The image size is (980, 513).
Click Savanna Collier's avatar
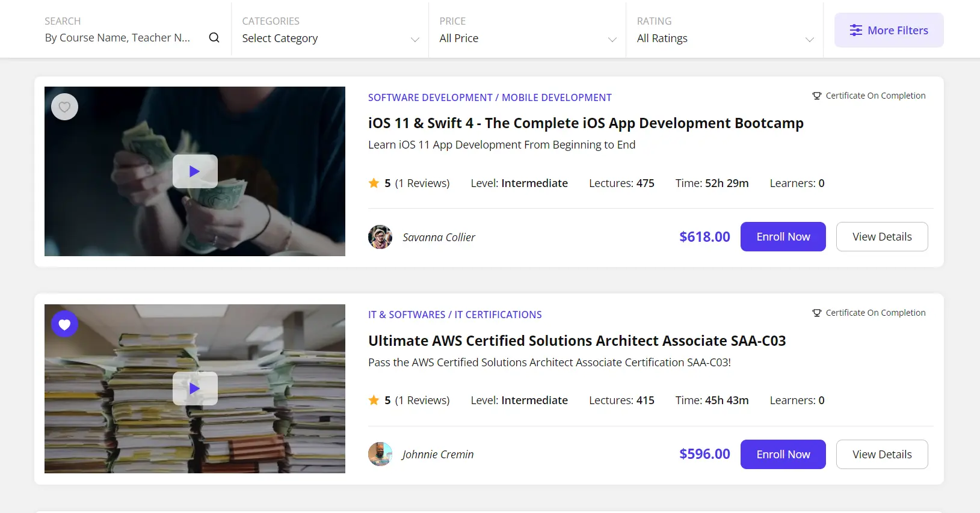click(380, 237)
